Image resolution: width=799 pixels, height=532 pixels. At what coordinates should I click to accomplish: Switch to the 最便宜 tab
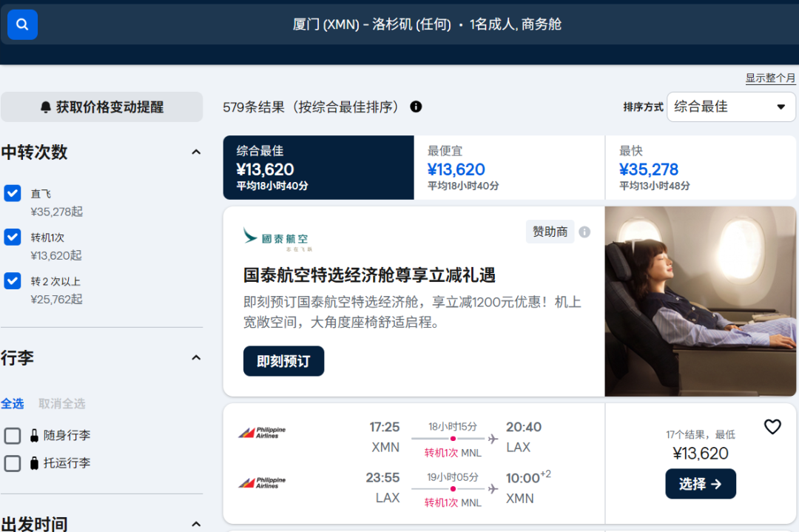pyautogui.click(x=509, y=168)
